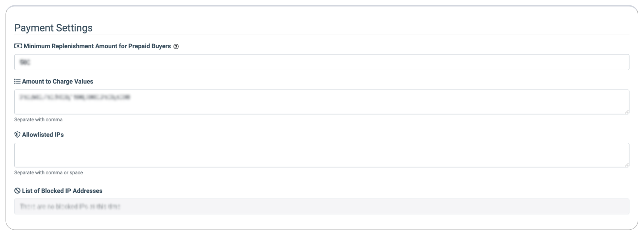Focus the Minimum Replenishment Amount input field

pyautogui.click(x=322, y=62)
